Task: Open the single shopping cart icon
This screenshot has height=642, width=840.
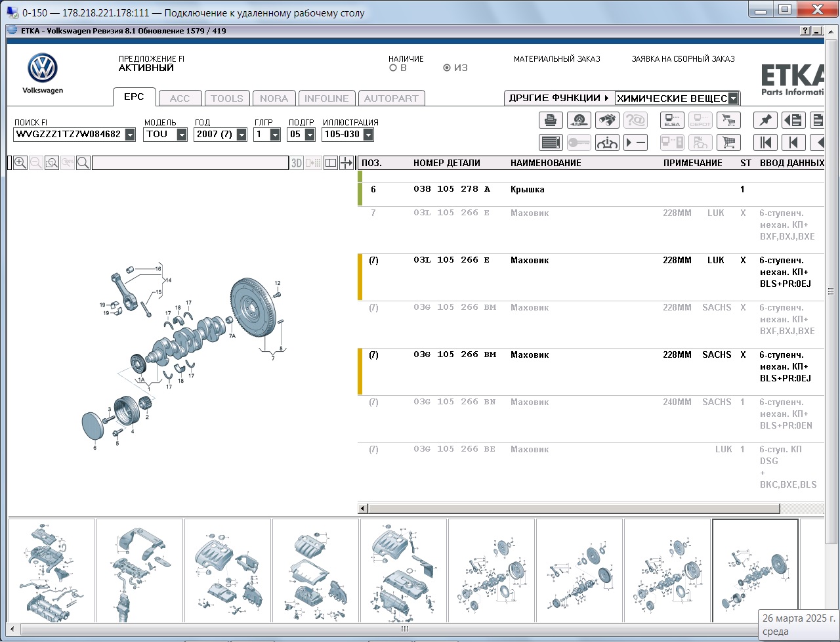Action: click(728, 142)
